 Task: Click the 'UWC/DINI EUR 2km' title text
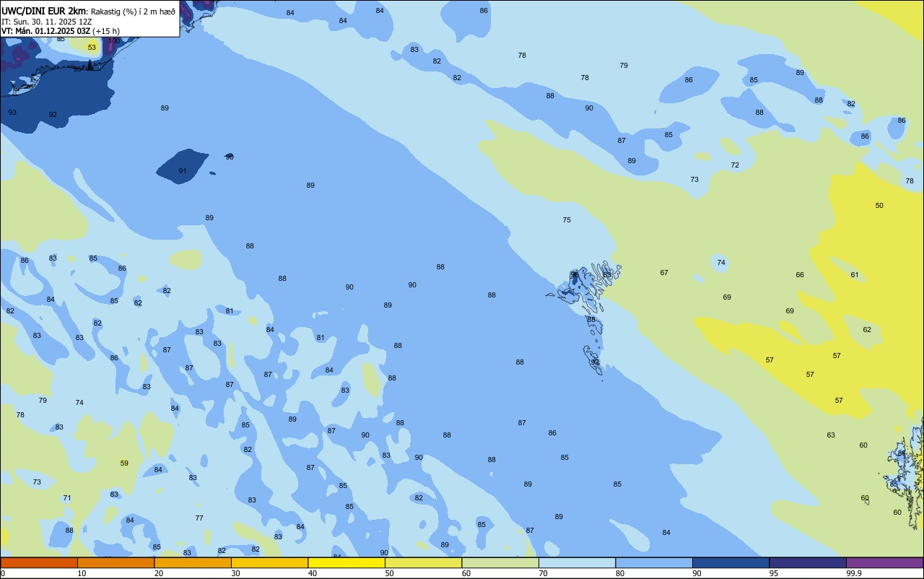coord(43,11)
